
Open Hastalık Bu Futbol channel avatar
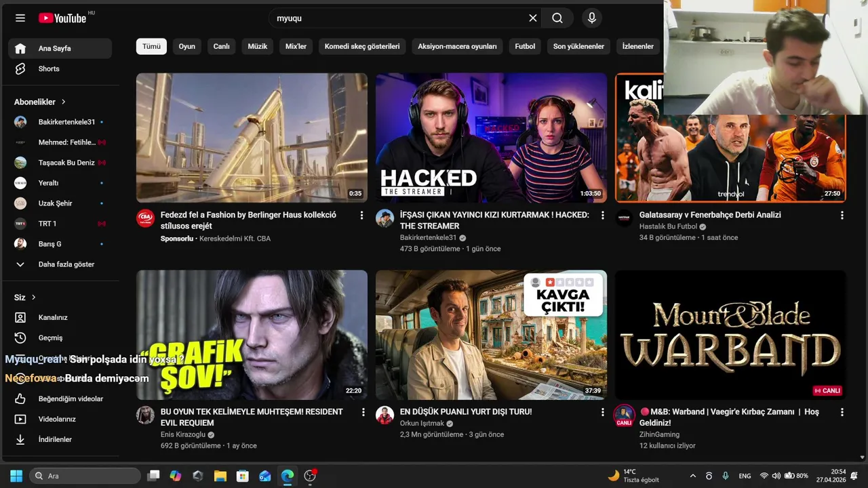pyautogui.click(x=624, y=218)
